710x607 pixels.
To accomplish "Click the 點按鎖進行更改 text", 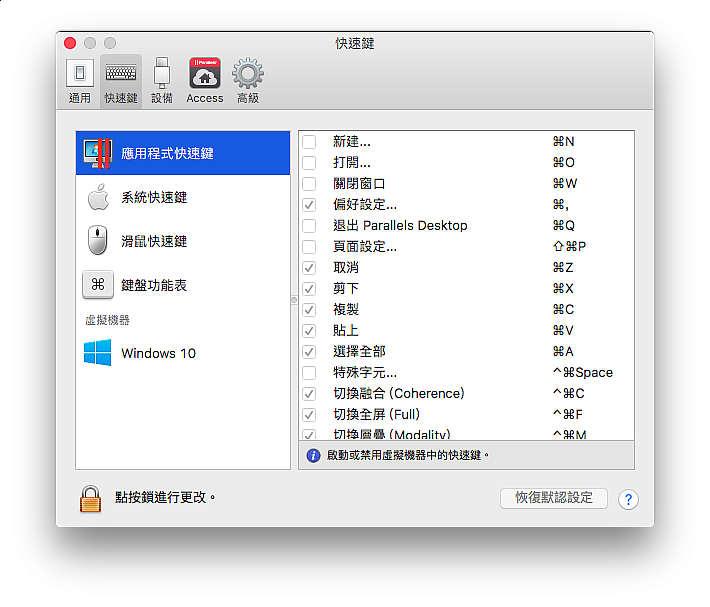I will [165, 497].
